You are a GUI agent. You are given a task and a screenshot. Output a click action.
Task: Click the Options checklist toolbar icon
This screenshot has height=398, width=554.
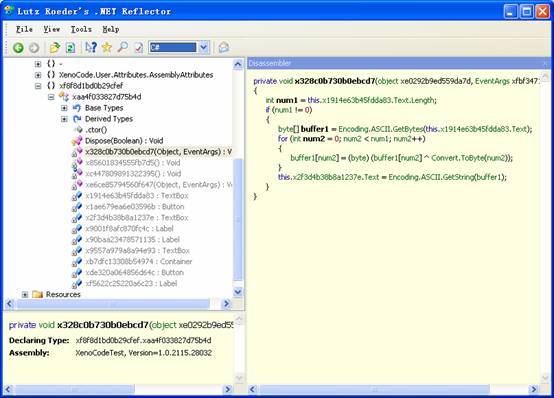[x=138, y=47]
